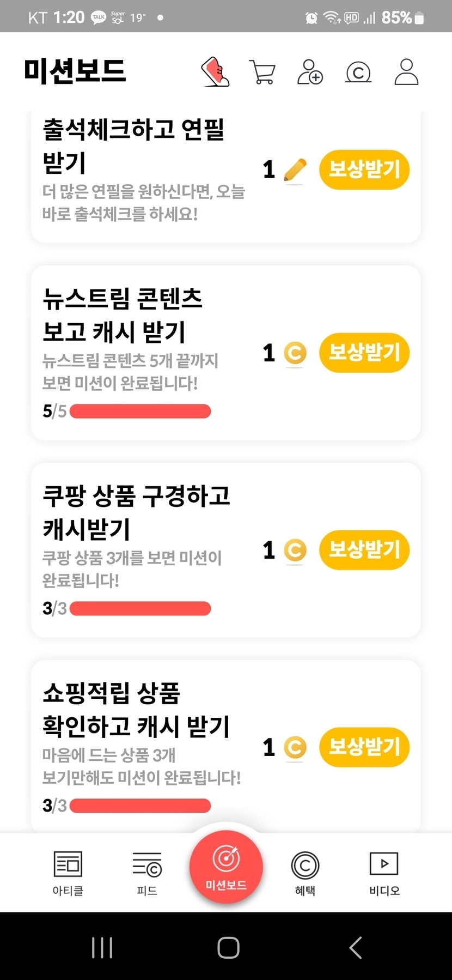Screen dimensions: 452x980
Task: Open the 혜택 tab
Action: tap(305, 872)
